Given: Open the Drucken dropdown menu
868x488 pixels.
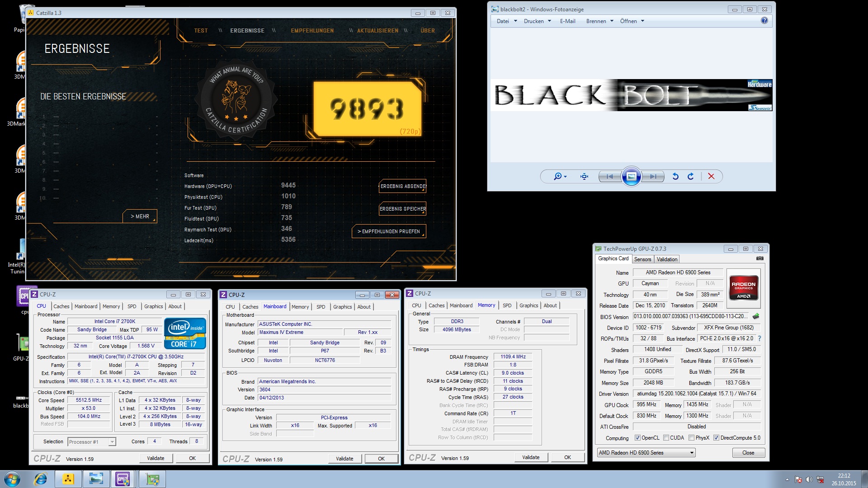Looking at the screenshot, I should pos(538,21).
